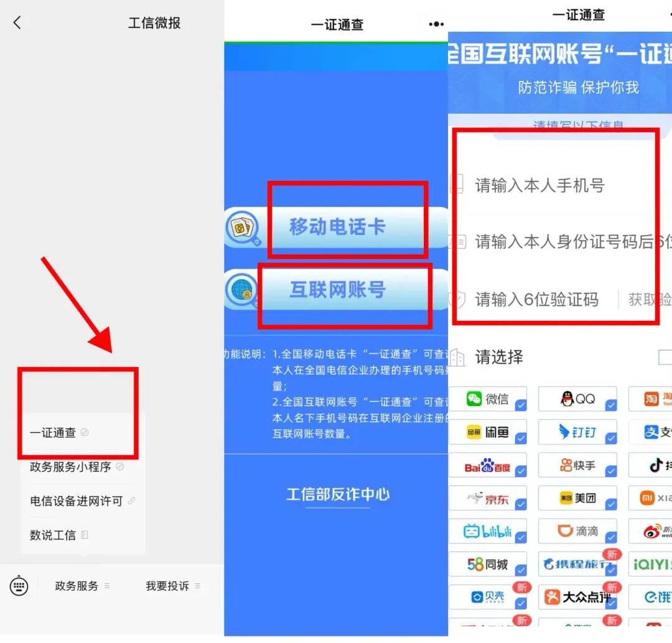This screenshot has width=672, height=643.
Task: Select the Douyin note logo
Action: (656, 465)
